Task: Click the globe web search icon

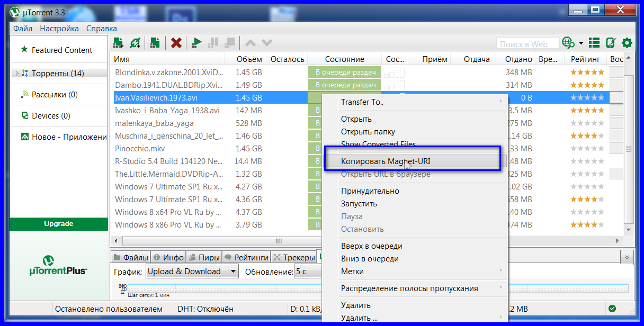Action: point(568,43)
